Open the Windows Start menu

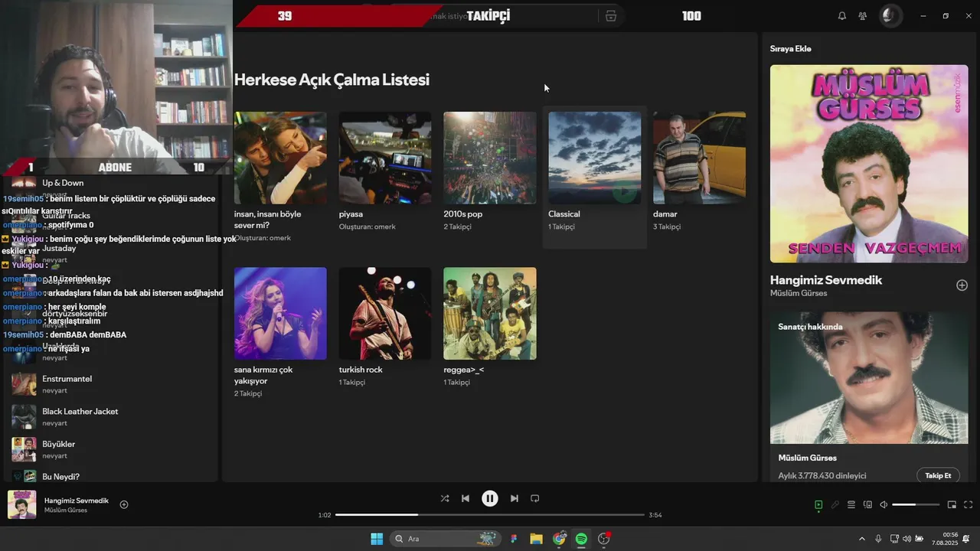point(377,539)
